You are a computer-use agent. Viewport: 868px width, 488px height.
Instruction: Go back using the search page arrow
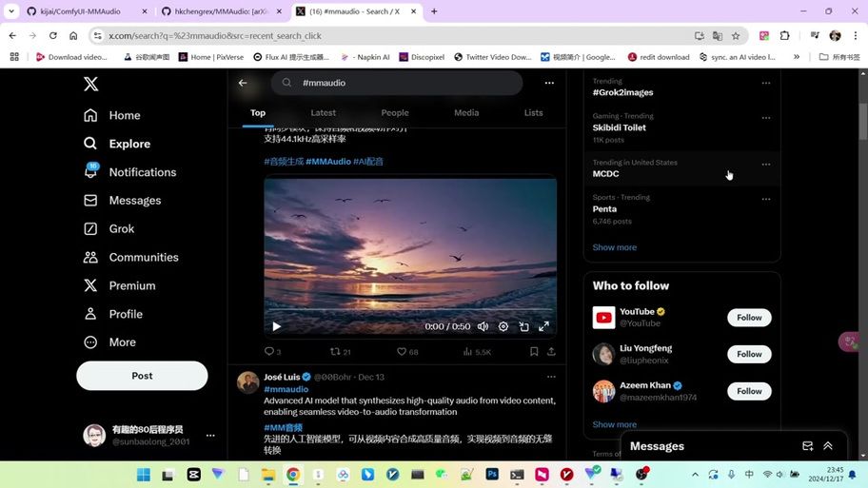[243, 83]
